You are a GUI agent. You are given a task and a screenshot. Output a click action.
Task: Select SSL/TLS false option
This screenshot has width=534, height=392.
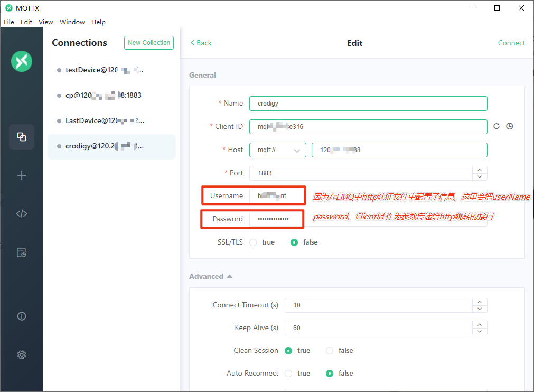[x=294, y=242]
